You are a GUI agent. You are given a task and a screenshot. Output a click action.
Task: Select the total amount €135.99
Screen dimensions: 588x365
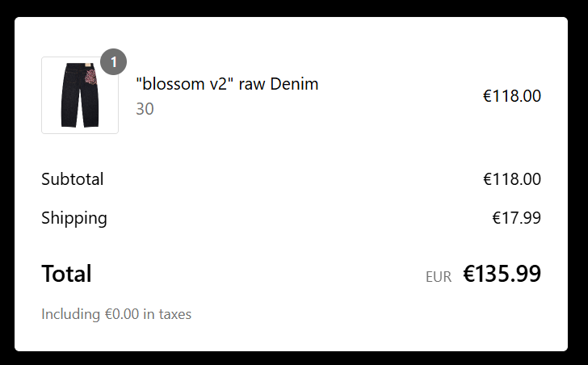click(x=502, y=274)
